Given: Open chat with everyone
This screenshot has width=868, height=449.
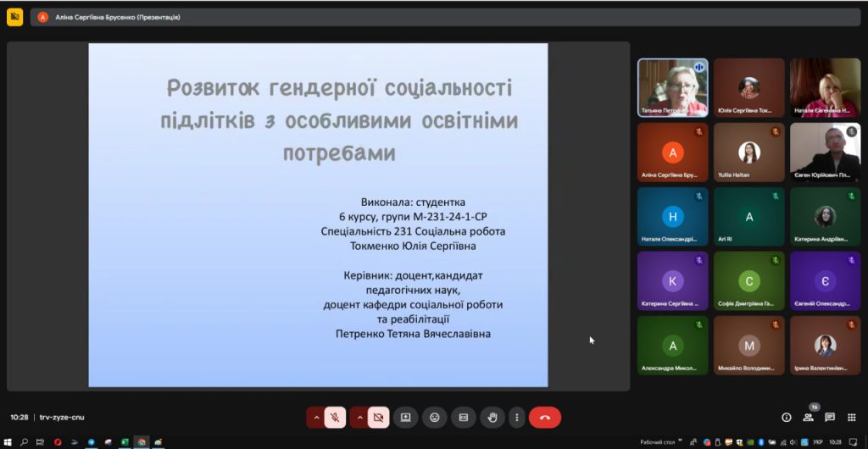Looking at the screenshot, I should click(x=830, y=417).
